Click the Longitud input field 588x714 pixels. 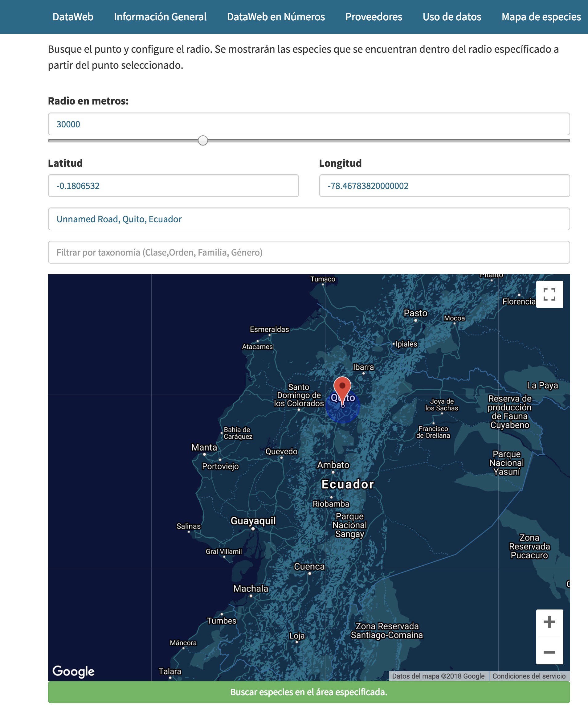coord(444,186)
